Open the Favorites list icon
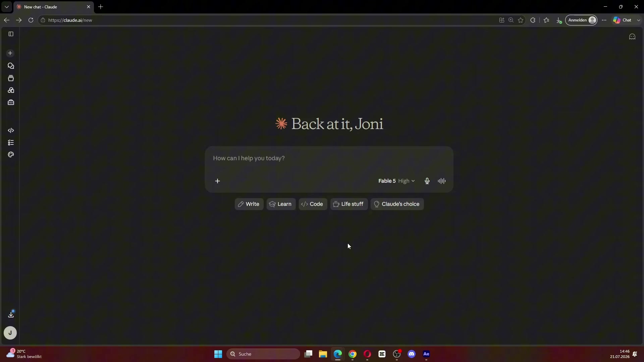The height and width of the screenshot is (362, 644). pos(546,20)
